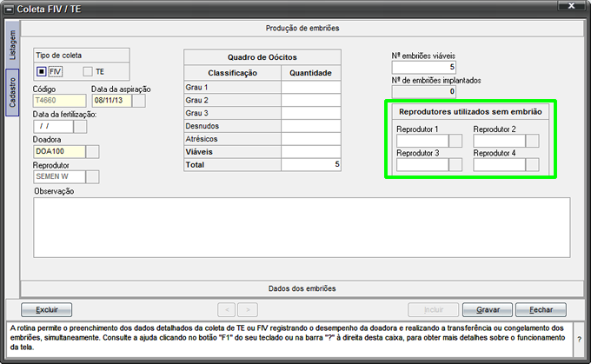This screenshot has width=591, height=364.
Task: Click the Gravar button
Action: pos(488,310)
